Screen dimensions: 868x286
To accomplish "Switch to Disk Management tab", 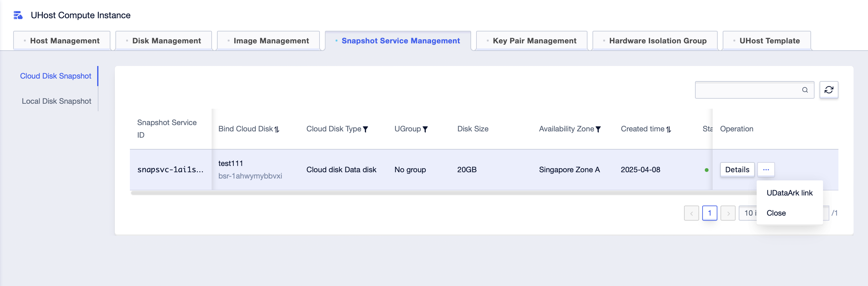I will pyautogui.click(x=164, y=41).
